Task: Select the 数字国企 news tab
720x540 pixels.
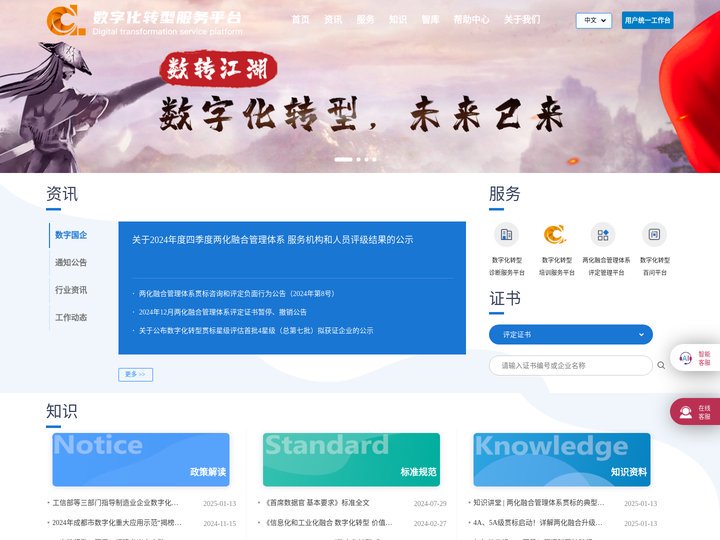Action: coord(71,235)
